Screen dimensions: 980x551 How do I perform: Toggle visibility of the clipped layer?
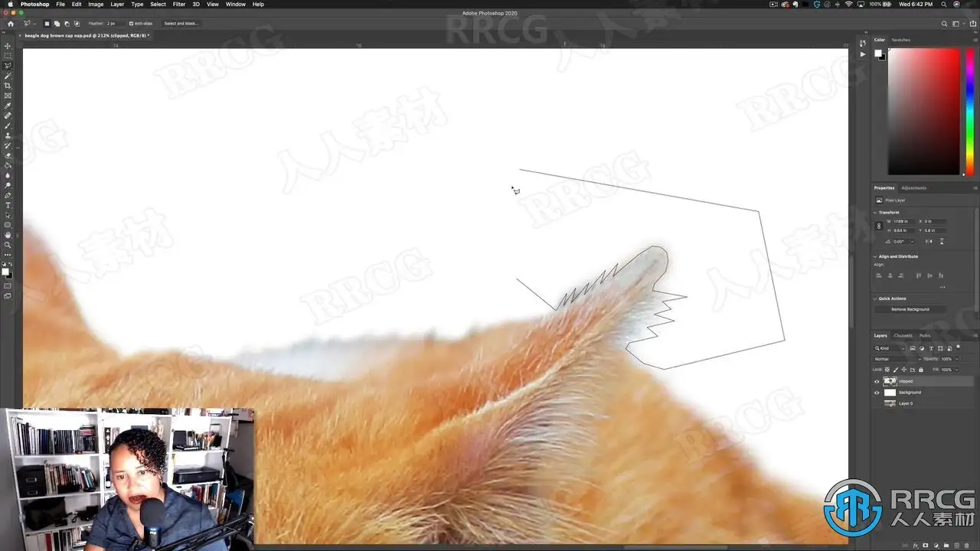[x=877, y=381]
